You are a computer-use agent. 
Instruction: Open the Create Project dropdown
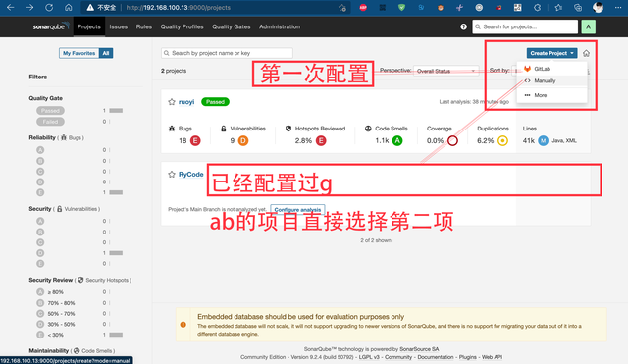pos(551,53)
